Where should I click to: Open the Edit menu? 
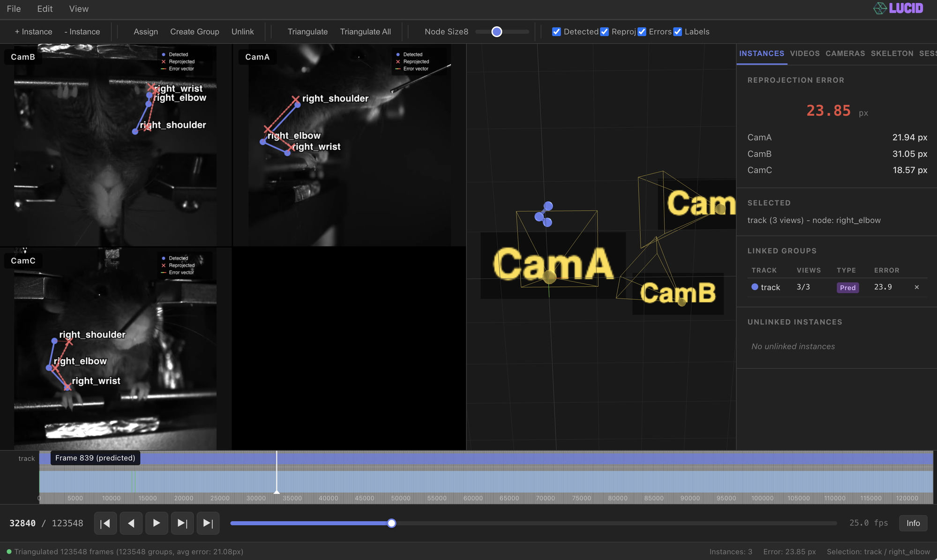click(x=45, y=8)
